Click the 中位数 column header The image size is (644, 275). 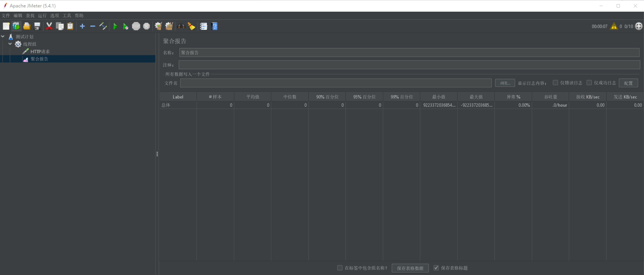(x=290, y=97)
